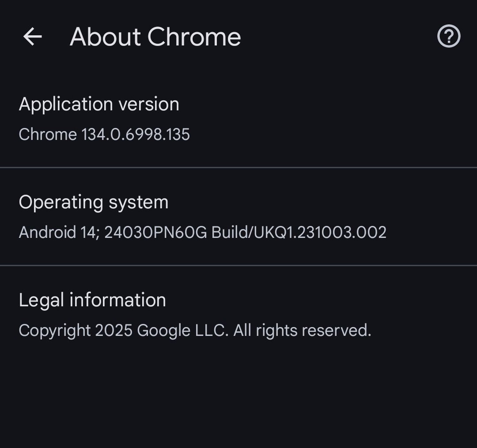Click the word "Chrome" in the header title
This screenshot has width=477, height=448.
[x=194, y=37]
